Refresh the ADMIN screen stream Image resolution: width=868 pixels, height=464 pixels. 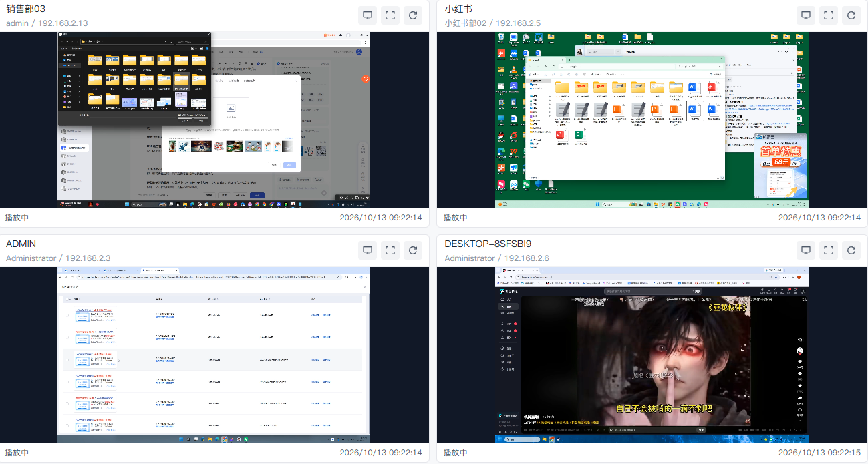point(413,250)
